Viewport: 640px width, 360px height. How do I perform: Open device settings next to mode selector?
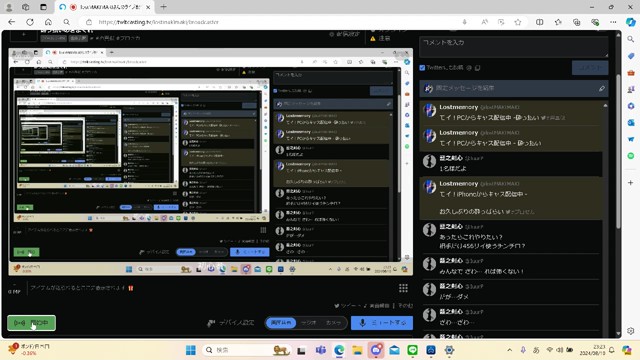point(230,323)
